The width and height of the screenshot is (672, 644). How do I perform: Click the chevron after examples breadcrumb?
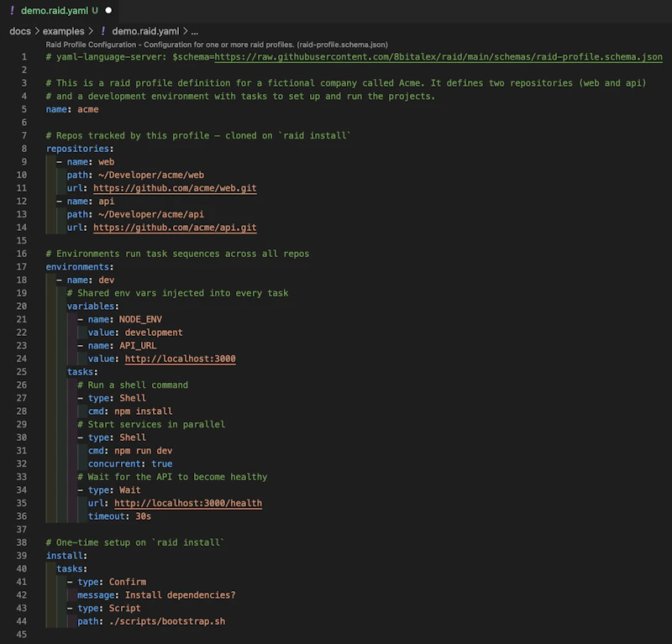(91, 31)
